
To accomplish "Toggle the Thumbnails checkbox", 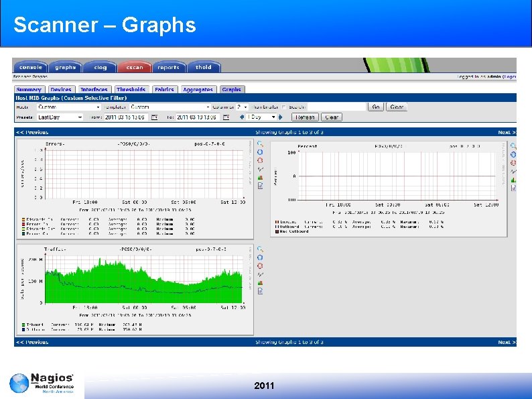I will tap(284, 107).
